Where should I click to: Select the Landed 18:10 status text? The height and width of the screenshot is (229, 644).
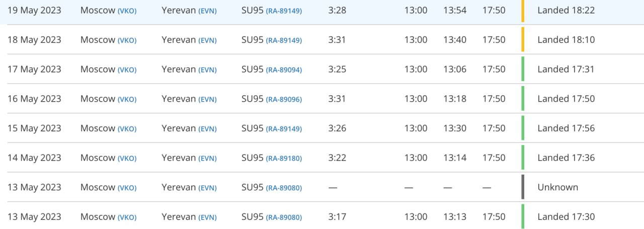point(566,40)
